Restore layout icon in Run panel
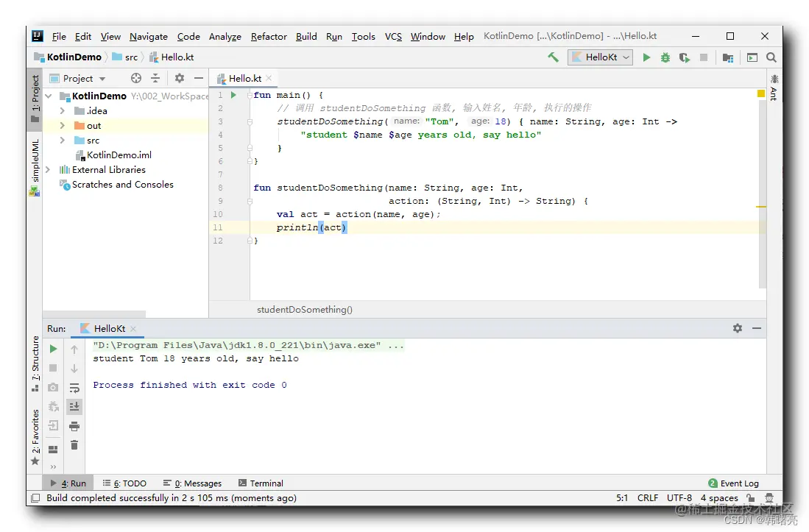 pos(53,449)
